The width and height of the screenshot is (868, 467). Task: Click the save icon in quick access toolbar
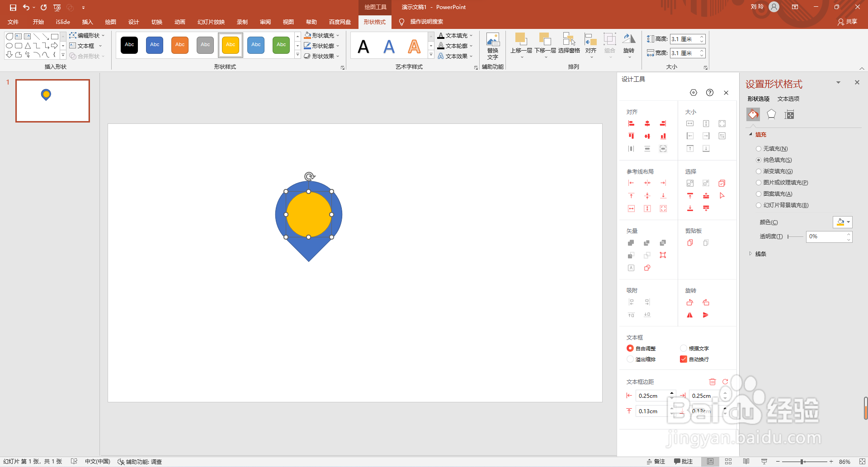(13, 7)
